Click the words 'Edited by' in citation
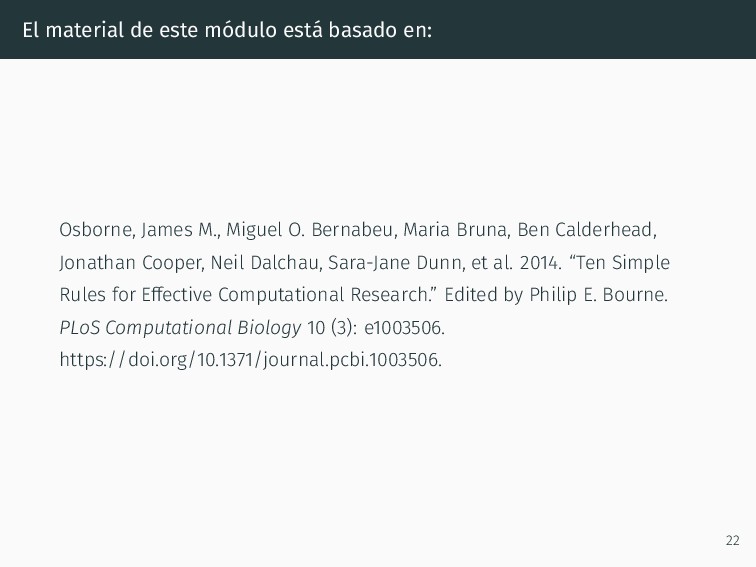756x567 pixels. pos(483,295)
